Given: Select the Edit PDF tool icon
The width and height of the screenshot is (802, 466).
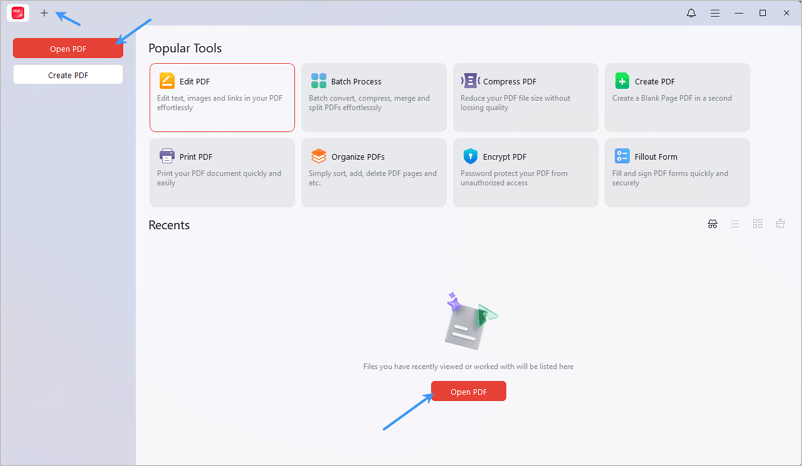Looking at the screenshot, I should [x=167, y=81].
